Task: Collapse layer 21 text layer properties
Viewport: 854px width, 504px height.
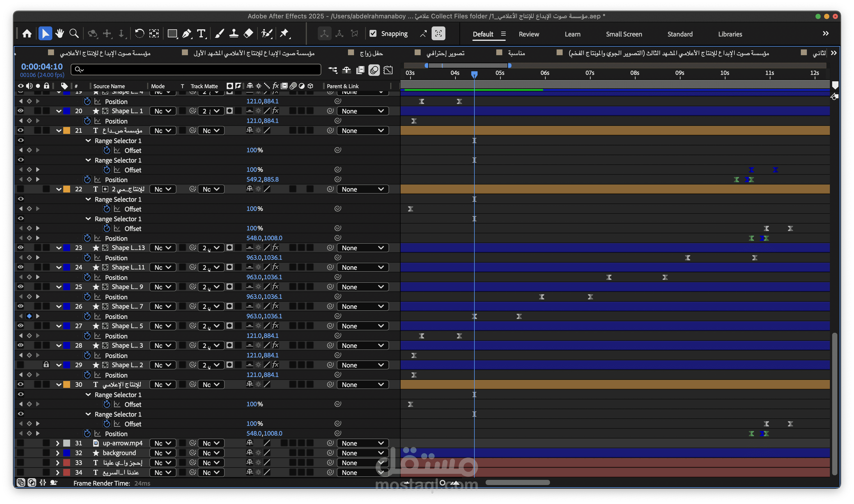Action: point(59,131)
